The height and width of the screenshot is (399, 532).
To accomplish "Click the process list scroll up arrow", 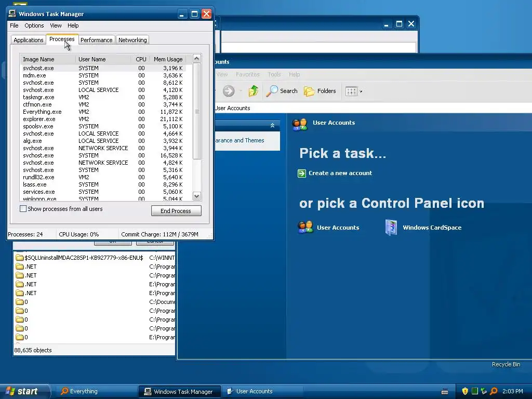I will (x=196, y=58).
